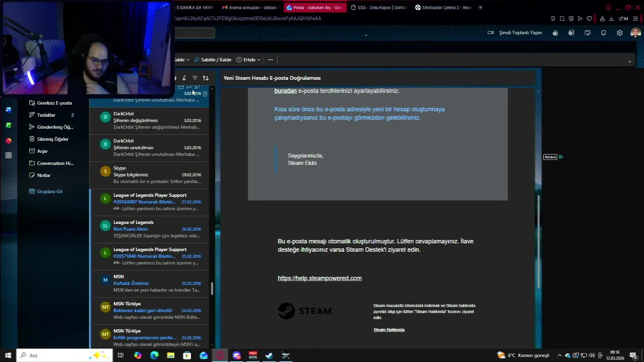This screenshot has width=644, height=362.
Task: Open DarkOrbit Şifrenin değiştirilmesi email
Action: [149, 121]
